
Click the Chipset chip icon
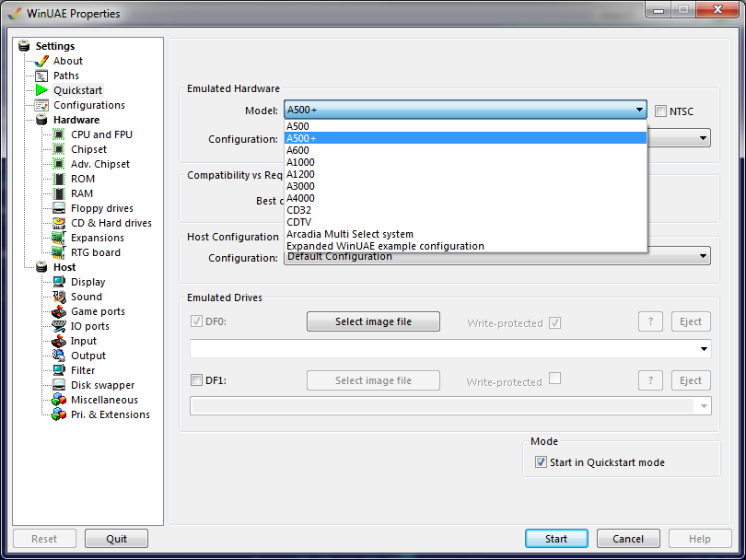coord(59,149)
